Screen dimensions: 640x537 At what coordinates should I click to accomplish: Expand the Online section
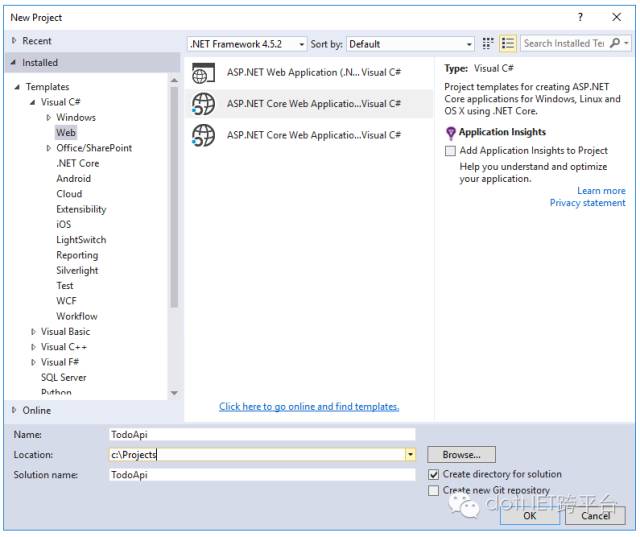14,410
